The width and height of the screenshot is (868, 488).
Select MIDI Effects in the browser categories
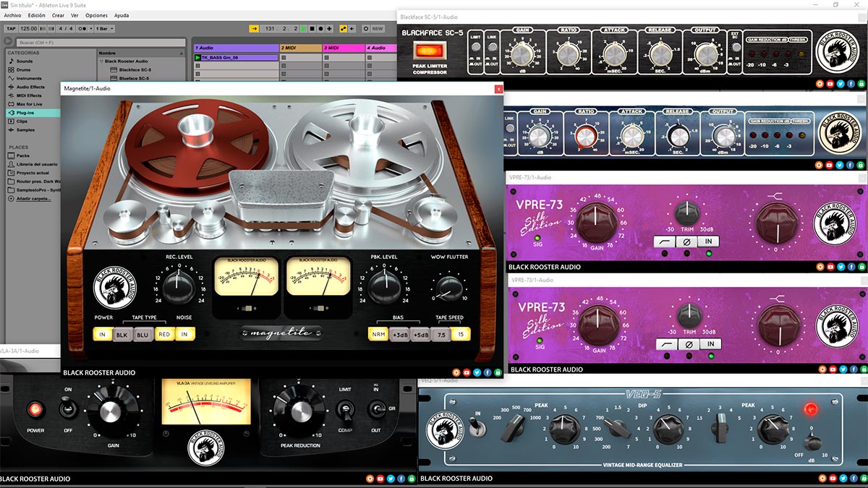tap(29, 95)
